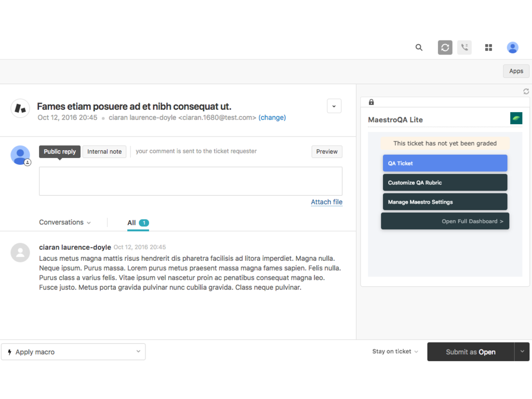Expand the Submit as Open dropdown caret
The width and height of the screenshot is (532, 399).
click(522, 352)
